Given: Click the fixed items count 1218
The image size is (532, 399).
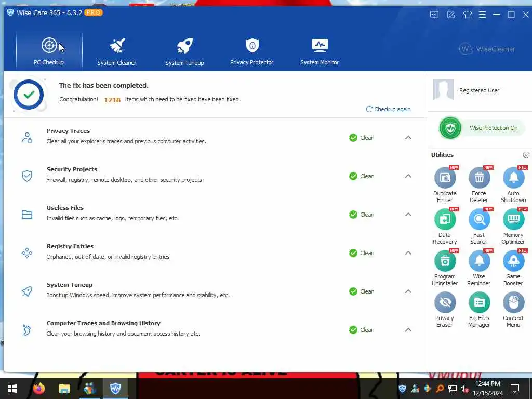Looking at the screenshot, I should [112, 100].
